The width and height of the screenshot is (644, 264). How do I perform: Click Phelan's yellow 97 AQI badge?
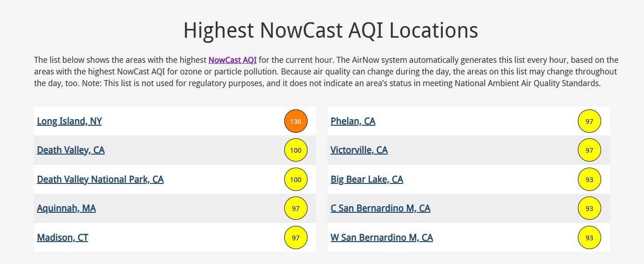click(589, 121)
